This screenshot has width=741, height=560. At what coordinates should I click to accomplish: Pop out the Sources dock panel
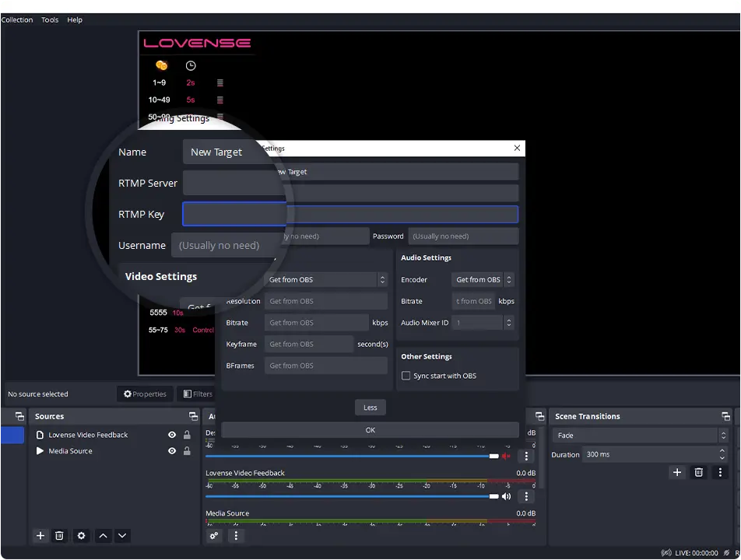click(x=193, y=416)
